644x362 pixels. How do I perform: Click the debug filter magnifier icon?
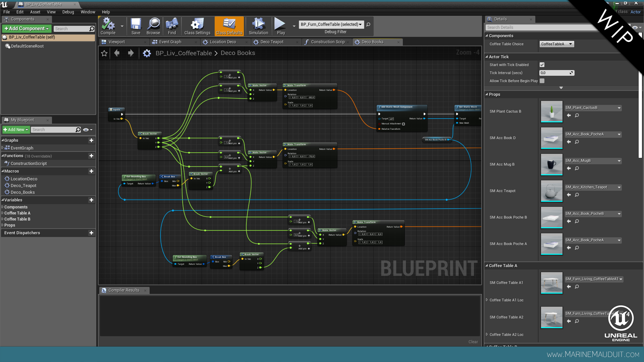[x=368, y=24]
